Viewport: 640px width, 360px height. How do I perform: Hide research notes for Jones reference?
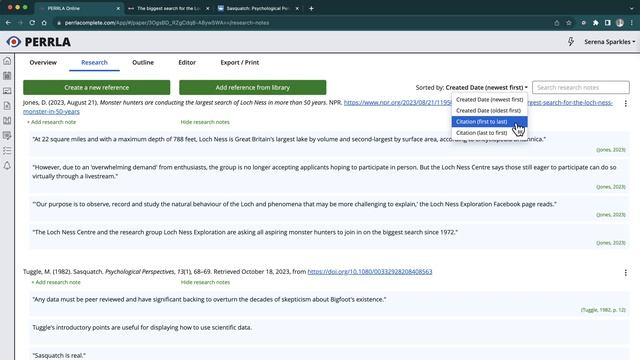205,122
